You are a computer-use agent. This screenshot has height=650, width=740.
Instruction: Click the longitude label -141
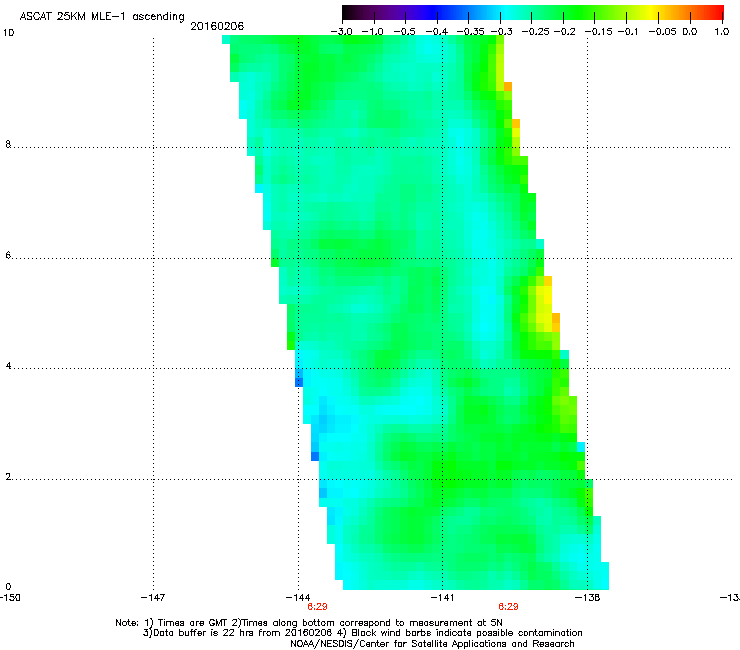442,598
